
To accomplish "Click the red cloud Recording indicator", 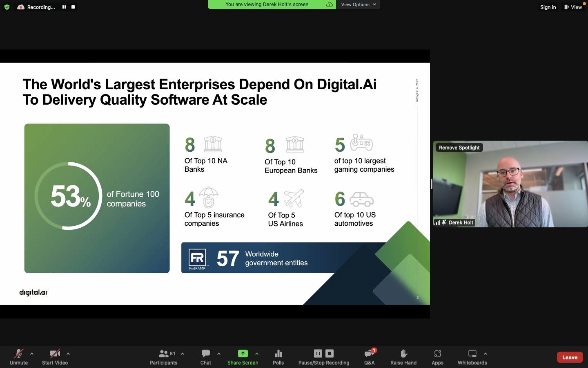I will pyautogui.click(x=36, y=7).
